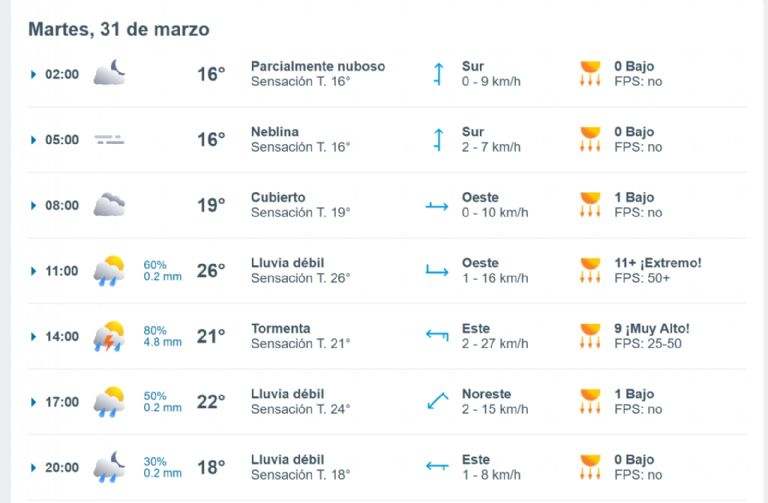Click the 60% rain probability at 11:00

154,265
